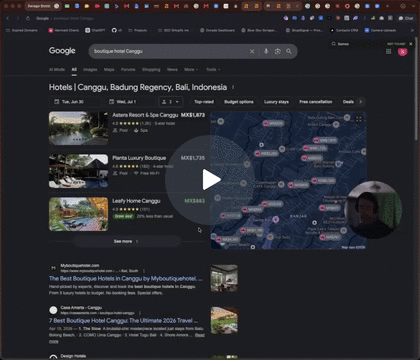Switch to the Maps tab
420x360 pixels.
tap(109, 70)
